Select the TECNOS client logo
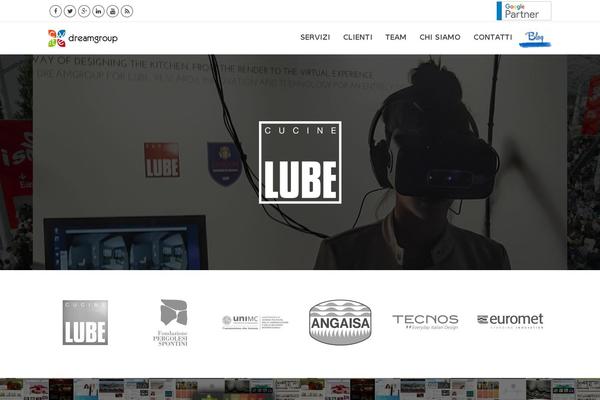Screen dimensions: 600x400 (x=425, y=322)
